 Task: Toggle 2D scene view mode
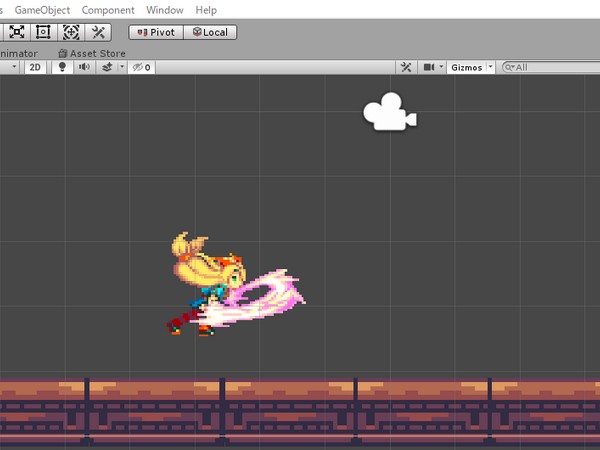35,67
